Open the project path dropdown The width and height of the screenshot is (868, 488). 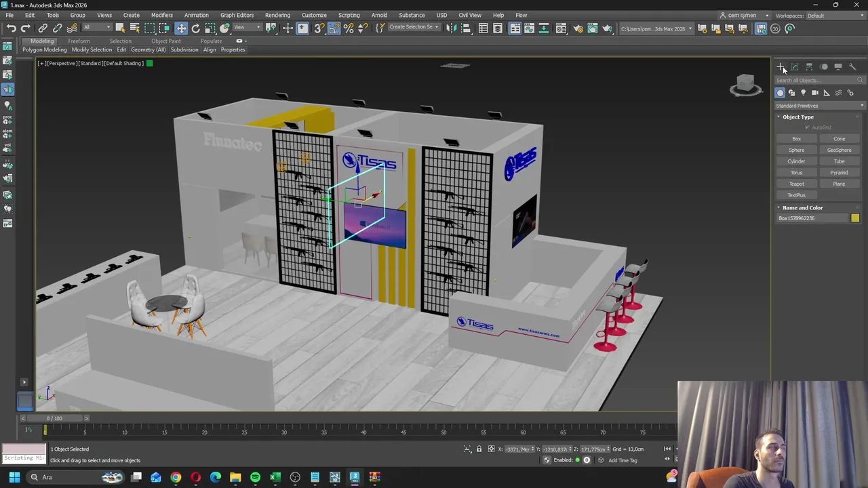[x=656, y=28]
